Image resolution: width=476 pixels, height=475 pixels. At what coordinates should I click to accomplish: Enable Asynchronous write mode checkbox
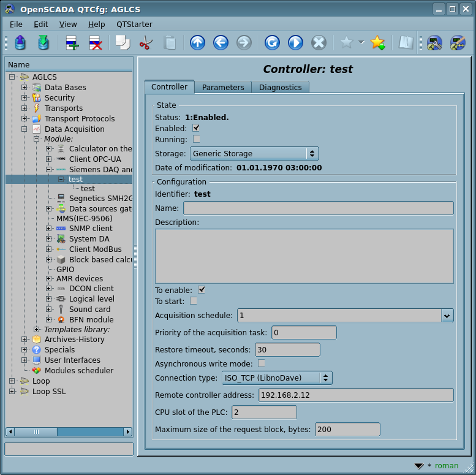[x=262, y=363]
